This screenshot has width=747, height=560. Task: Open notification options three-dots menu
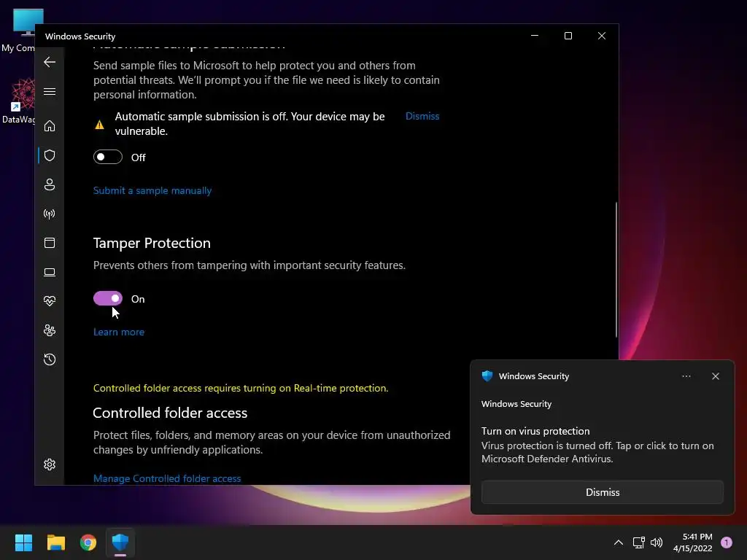click(x=686, y=376)
